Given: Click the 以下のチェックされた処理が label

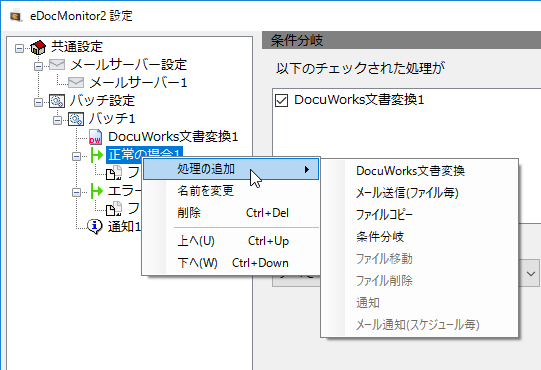Looking at the screenshot, I should click(x=361, y=68).
